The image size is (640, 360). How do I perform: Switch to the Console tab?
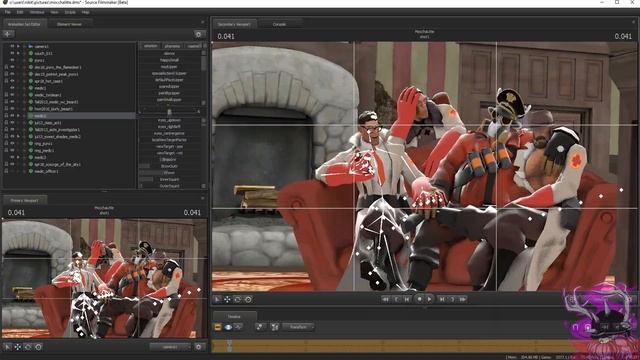pos(279,24)
